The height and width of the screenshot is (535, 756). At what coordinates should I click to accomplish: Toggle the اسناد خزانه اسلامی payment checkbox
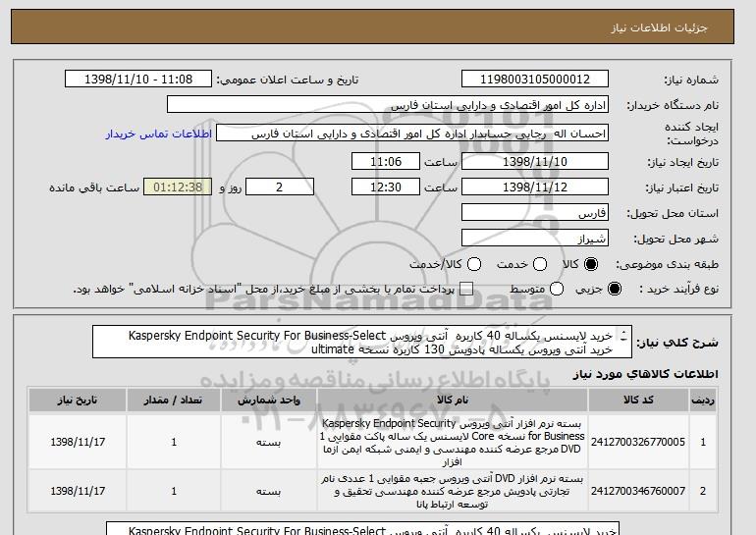click(466, 289)
